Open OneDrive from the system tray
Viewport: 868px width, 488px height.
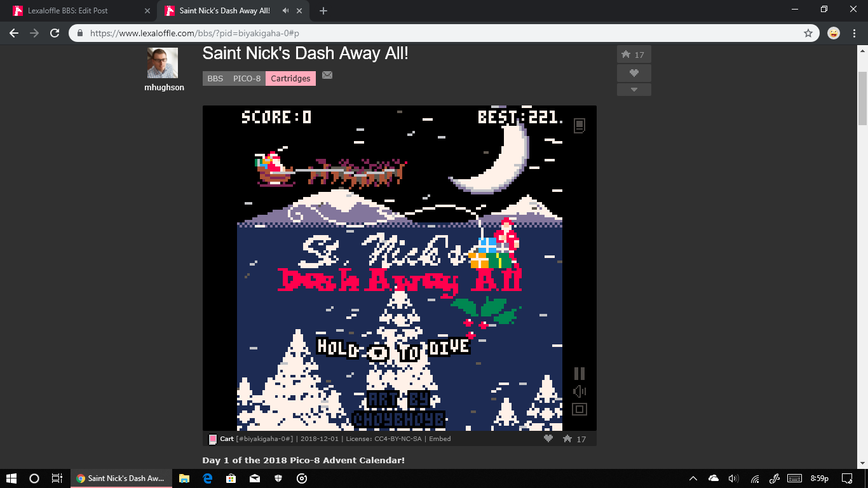[714, 478]
